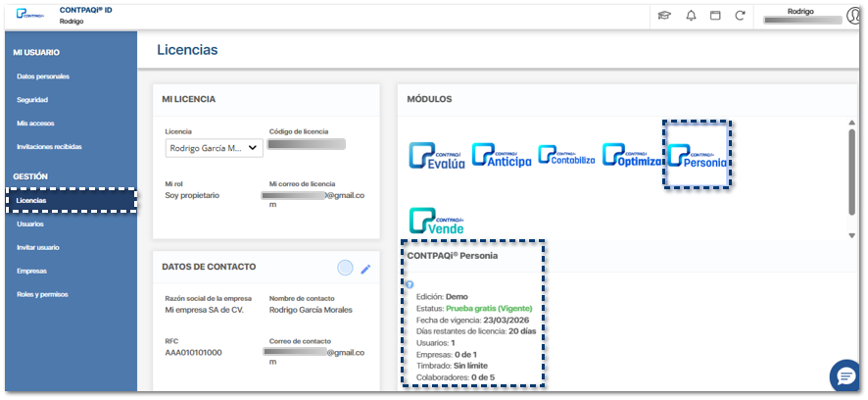Image resolution: width=868 pixels, height=400 pixels.
Task: Click the MI LICENCIA card title
Action: (188, 100)
